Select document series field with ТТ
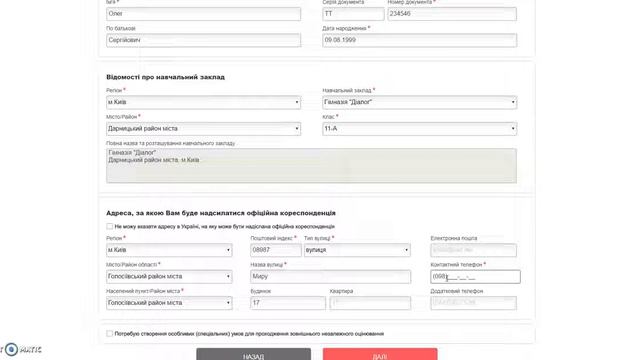This screenshot has width=640, height=360. point(353,14)
